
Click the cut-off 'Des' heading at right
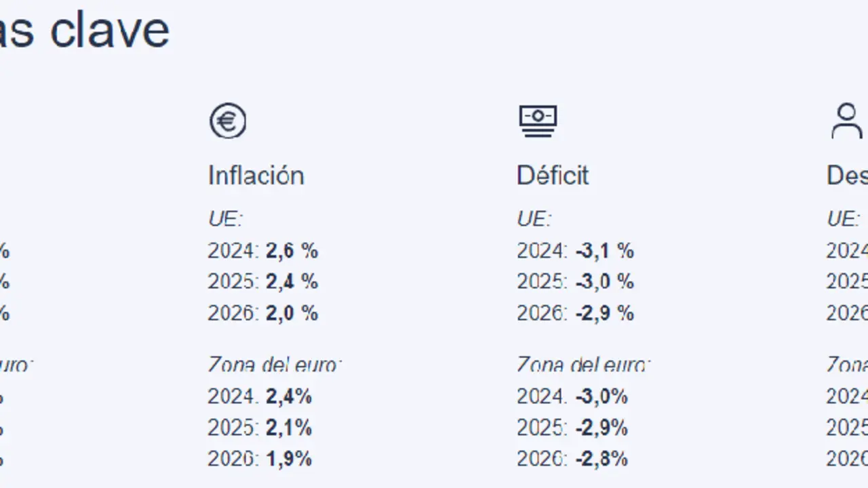coord(847,176)
